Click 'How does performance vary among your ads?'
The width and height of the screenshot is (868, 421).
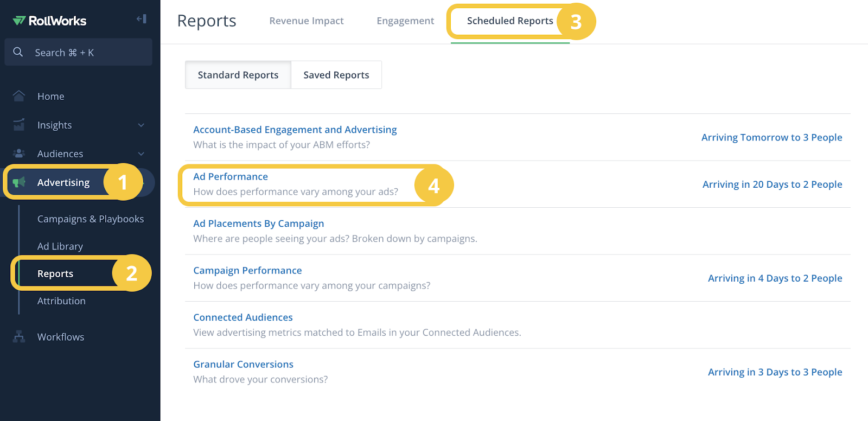click(296, 192)
